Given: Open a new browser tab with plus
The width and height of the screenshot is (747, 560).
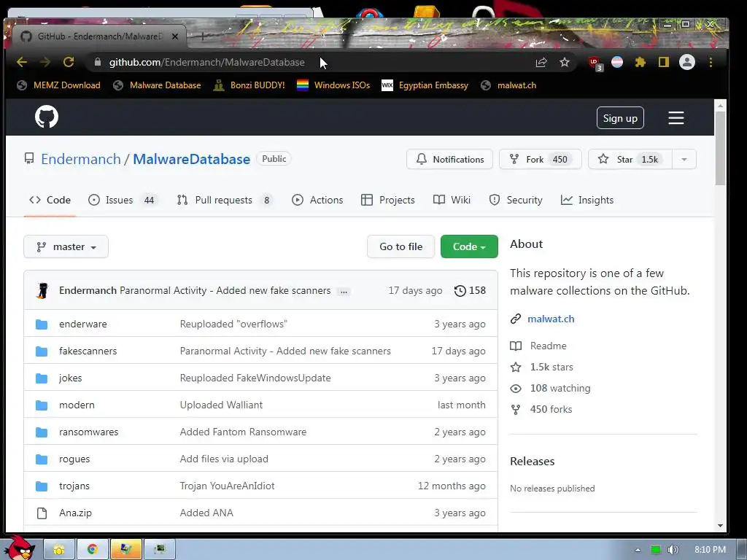Looking at the screenshot, I should coord(203,36).
